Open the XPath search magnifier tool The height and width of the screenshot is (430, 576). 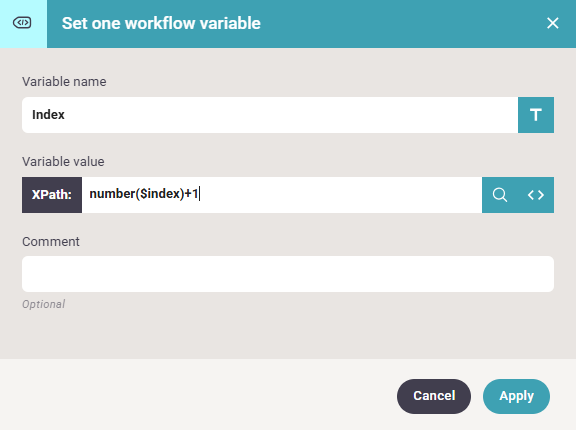(x=500, y=195)
